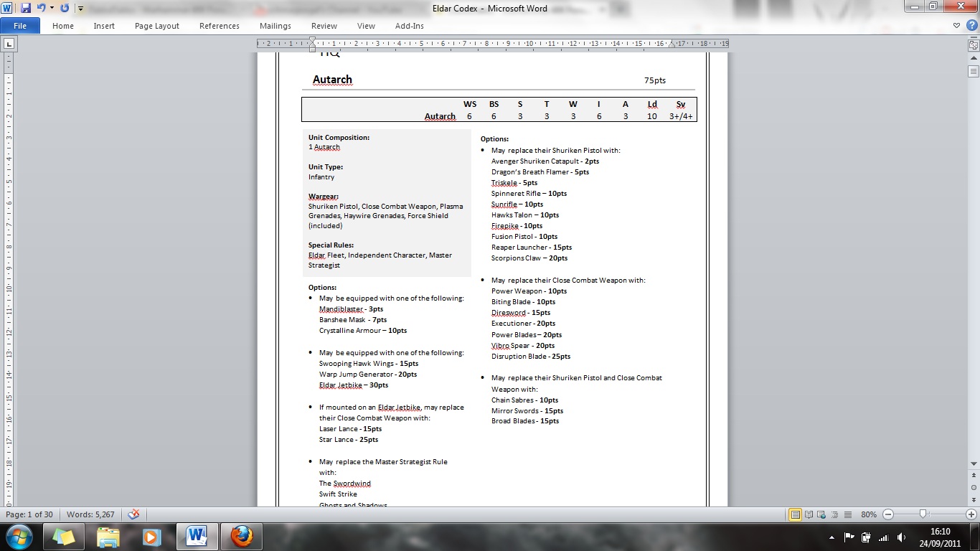Switch to Outline view

(834, 514)
